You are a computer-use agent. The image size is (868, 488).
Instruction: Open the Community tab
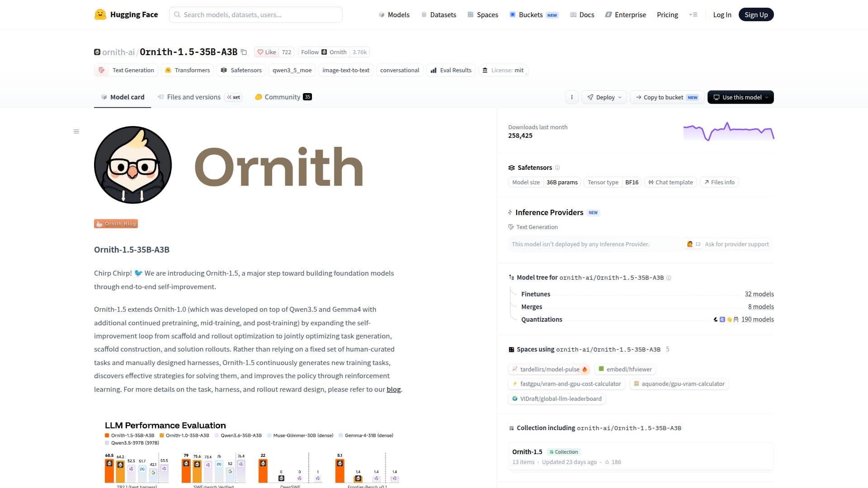point(283,97)
